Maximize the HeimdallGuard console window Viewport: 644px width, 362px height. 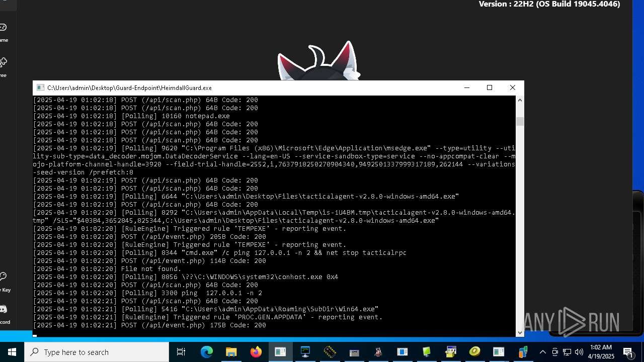click(490, 87)
